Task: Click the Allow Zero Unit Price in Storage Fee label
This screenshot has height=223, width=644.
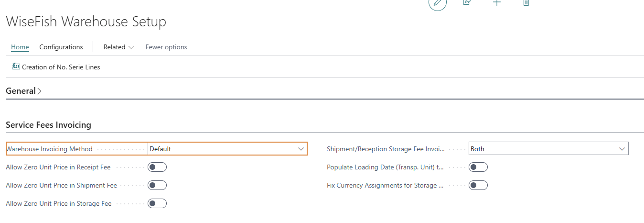Action: coord(59,203)
